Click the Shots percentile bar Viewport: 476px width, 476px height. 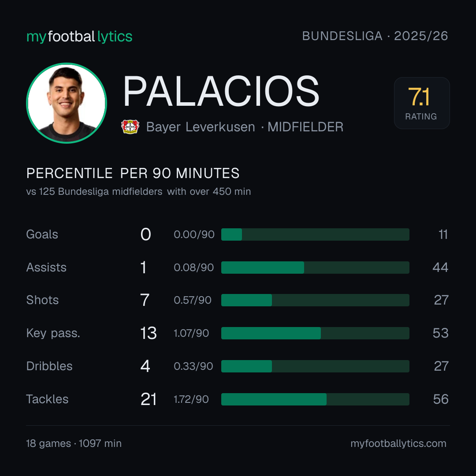tap(315, 300)
